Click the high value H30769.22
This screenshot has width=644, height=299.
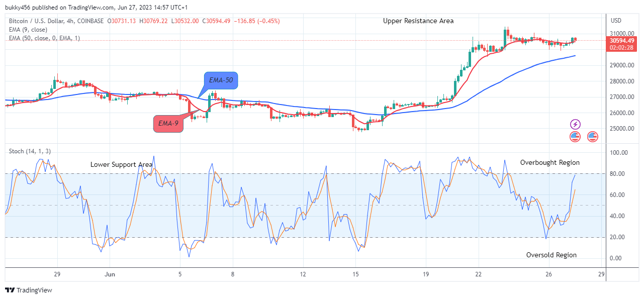(153, 21)
